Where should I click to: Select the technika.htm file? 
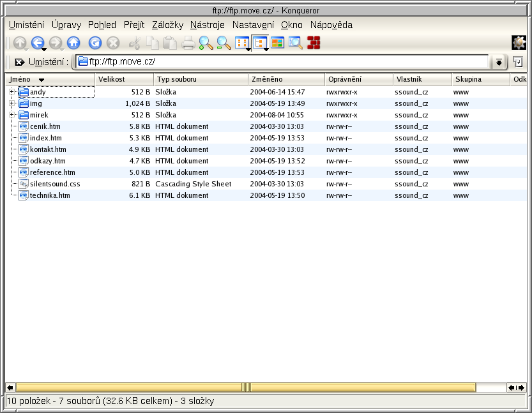coord(50,196)
